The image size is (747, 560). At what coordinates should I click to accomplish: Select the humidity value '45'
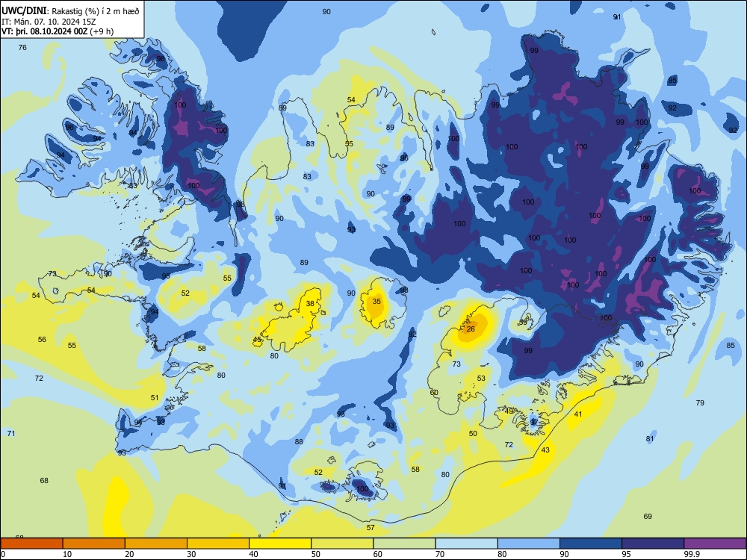point(257,340)
